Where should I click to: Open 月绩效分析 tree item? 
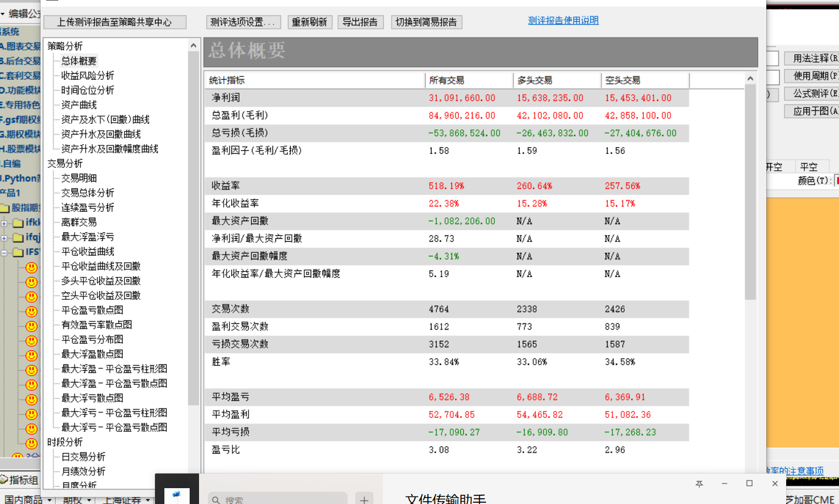click(83, 472)
